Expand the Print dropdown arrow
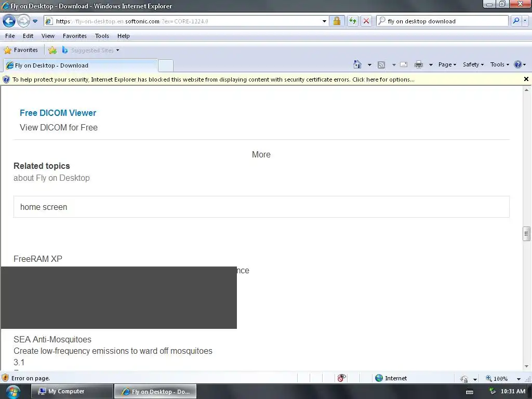532x399 pixels. (x=431, y=64)
